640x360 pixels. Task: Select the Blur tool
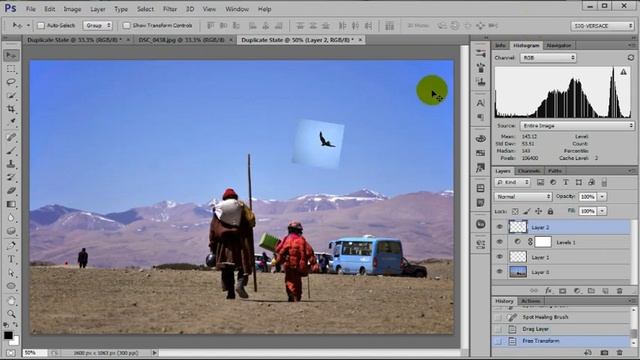11,217
